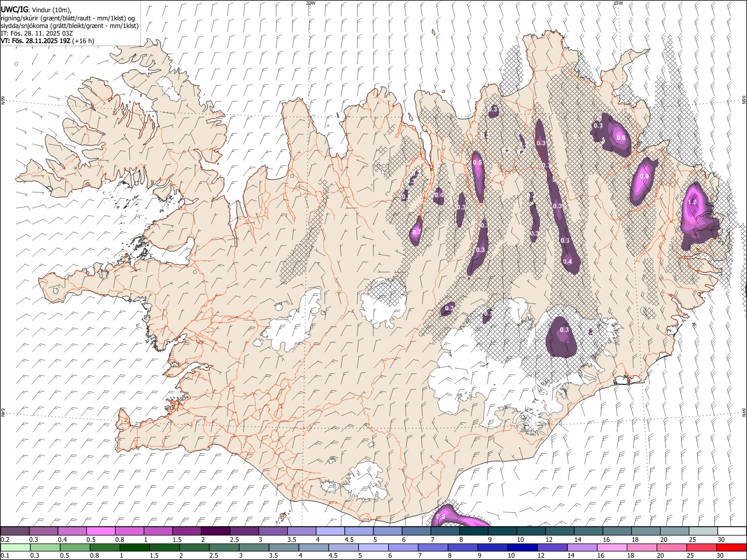Viewport: 747px width, 560px height.
Task: Pick the light pink swatch labelled 16, bottom row
Action: [x=612, y=548]
